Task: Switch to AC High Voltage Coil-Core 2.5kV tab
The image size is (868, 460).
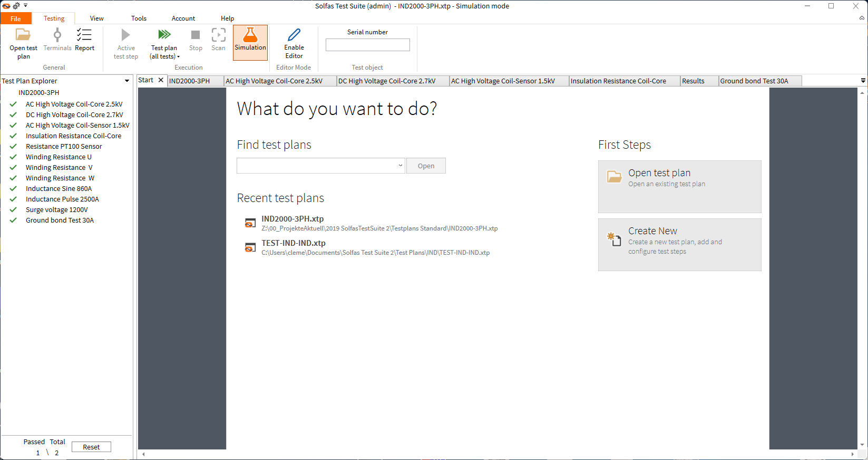Action: [280, 81]
